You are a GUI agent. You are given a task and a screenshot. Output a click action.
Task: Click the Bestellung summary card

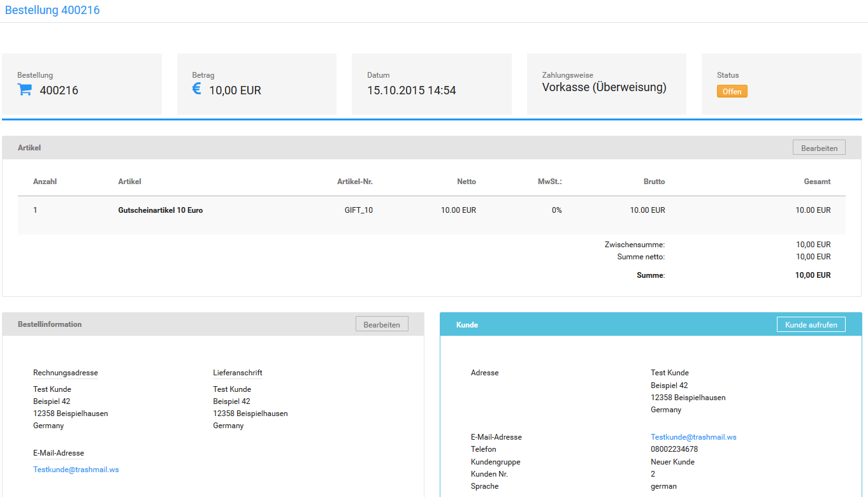coord(82,83)
